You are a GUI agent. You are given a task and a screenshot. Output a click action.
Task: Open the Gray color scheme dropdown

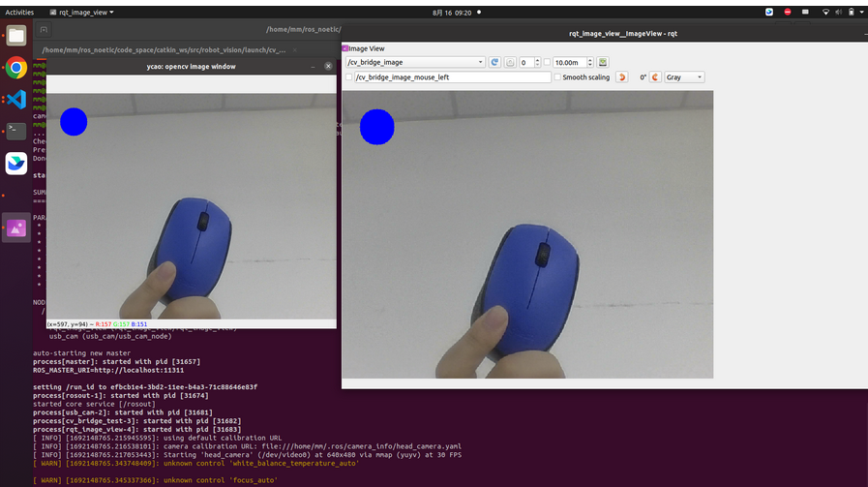pyautogui.click(x=684, y=77)
